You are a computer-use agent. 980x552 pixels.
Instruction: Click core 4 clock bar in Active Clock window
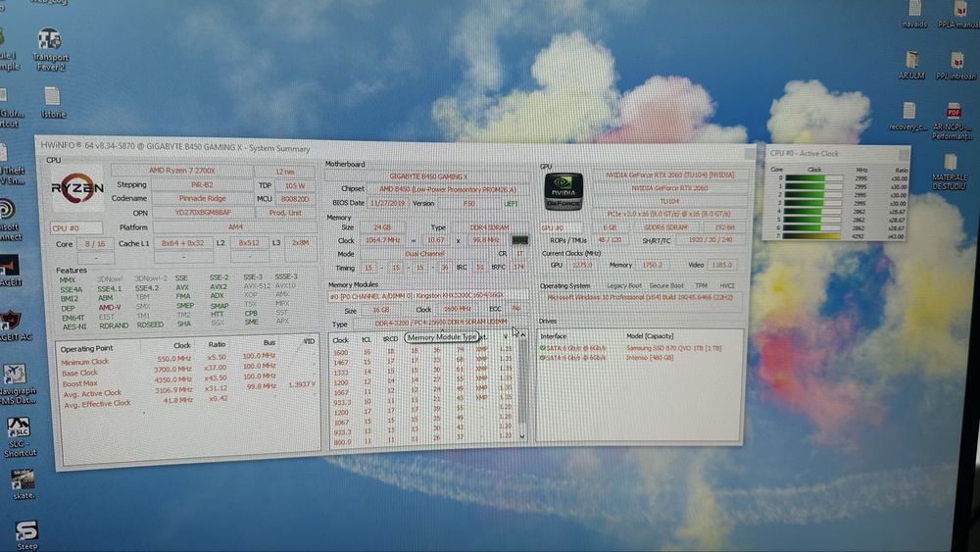click(813, 212)
